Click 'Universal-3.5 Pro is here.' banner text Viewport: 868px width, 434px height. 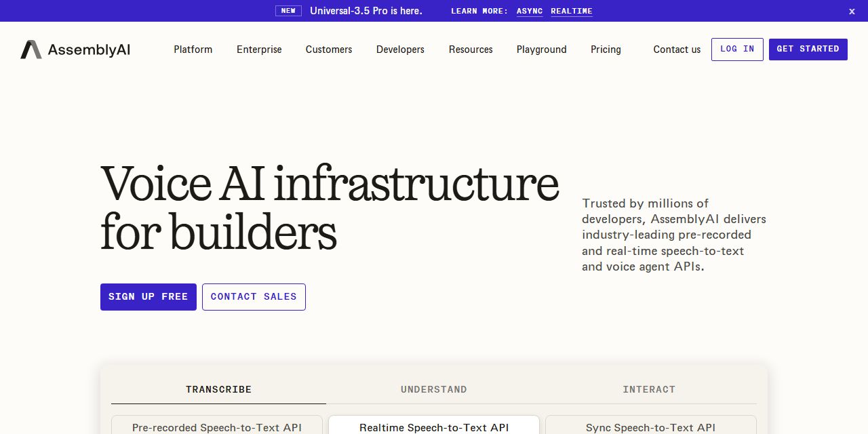[366, 11]
